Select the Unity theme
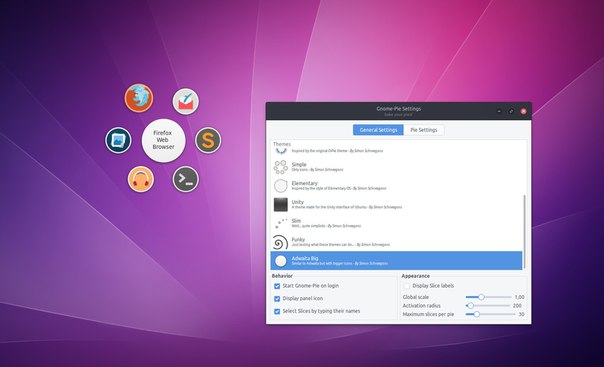Image resolution: width=604 pixels, height=367 pixels. click(x=397, y=204)
